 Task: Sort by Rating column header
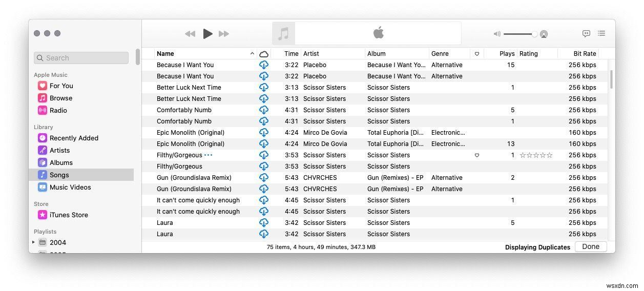(537, 53)
